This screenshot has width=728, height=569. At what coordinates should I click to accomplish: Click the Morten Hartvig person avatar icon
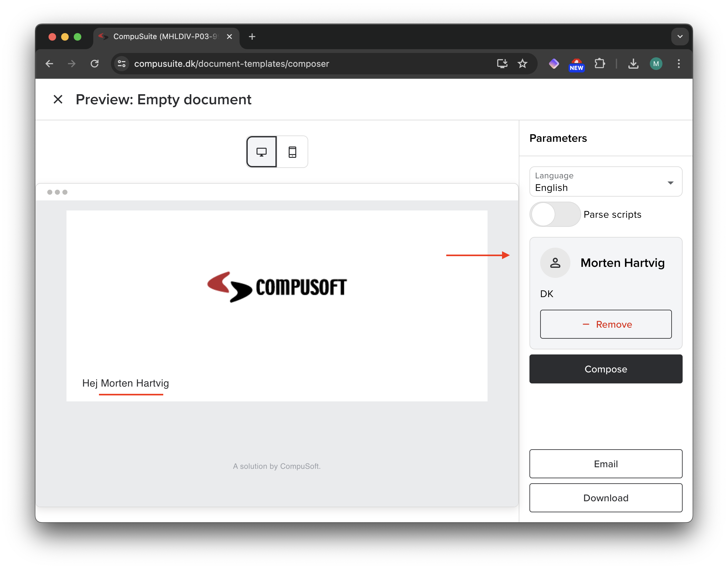click(555, 263)
